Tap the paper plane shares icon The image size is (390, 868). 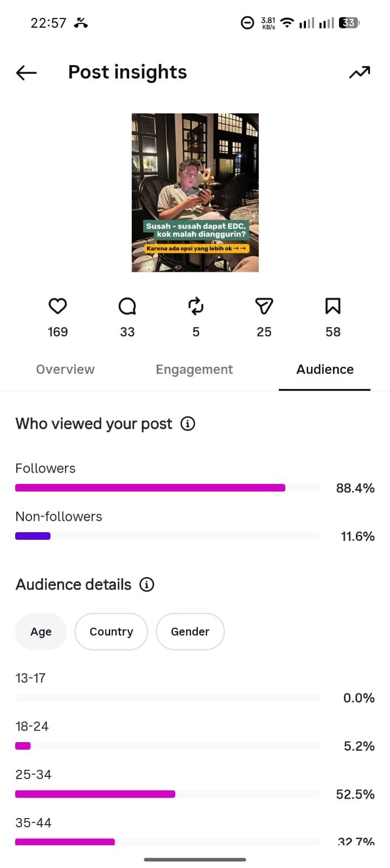[x=264, y=306]
